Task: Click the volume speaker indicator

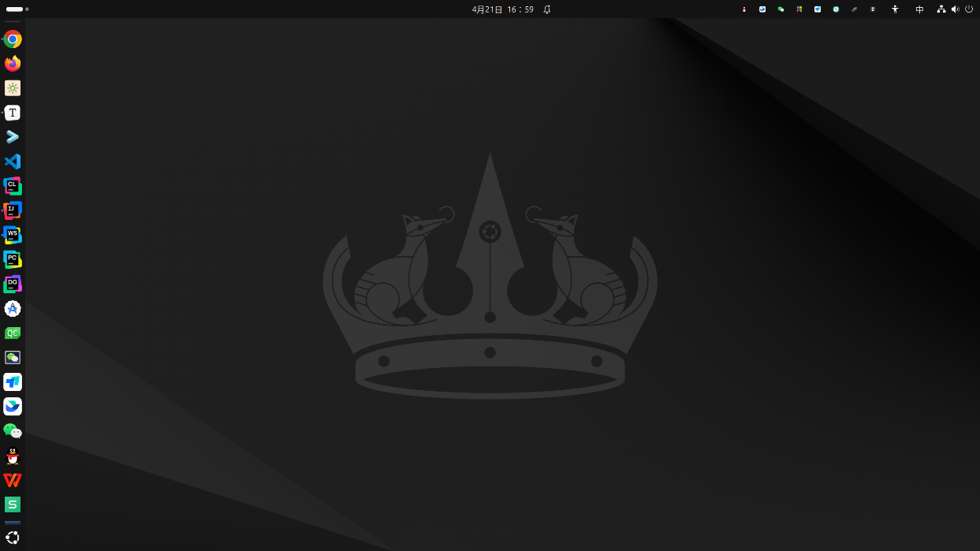Action: coord(955,9)
